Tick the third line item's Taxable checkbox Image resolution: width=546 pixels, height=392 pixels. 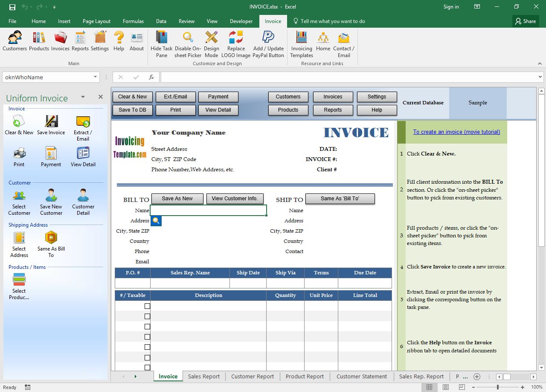pos(147,326)
